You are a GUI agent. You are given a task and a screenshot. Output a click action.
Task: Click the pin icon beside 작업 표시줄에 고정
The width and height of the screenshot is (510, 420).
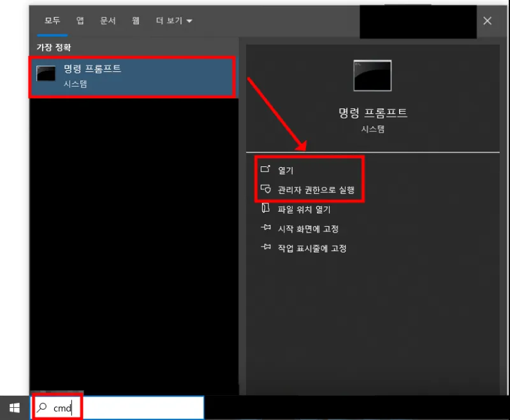(x=265, y=248)
